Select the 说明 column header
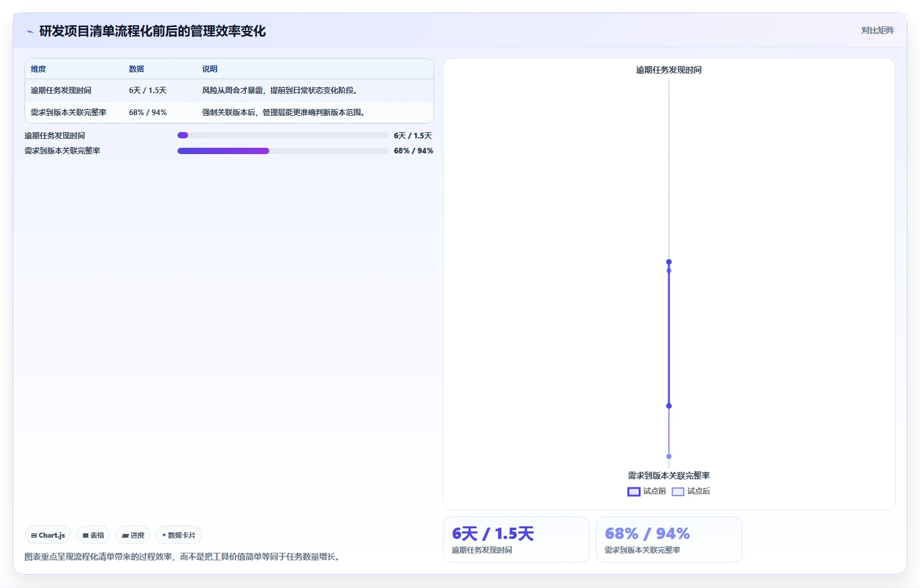The width and height of the screenshot is (920, 588). (210, 69)
